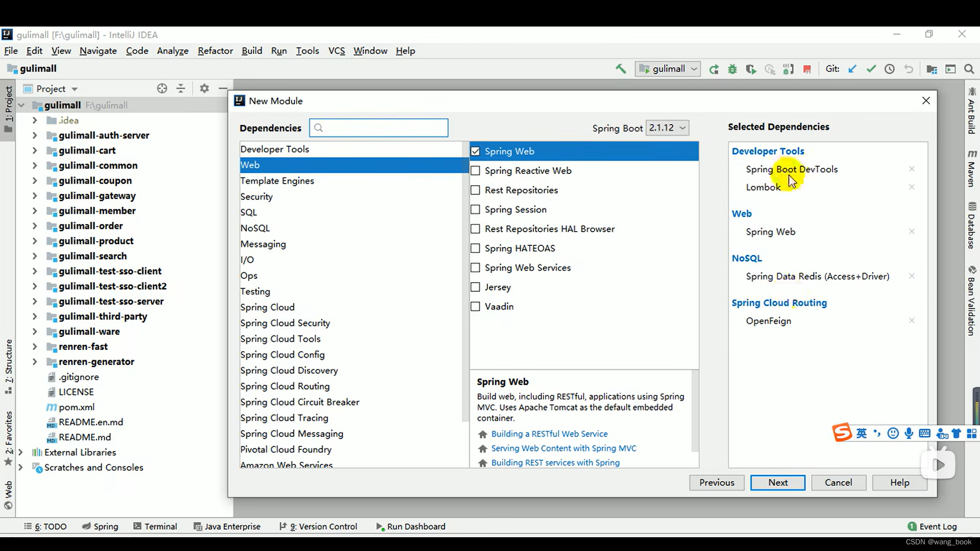
Task: Open Project Structure icon in toolbar
Action: (932, 69)
